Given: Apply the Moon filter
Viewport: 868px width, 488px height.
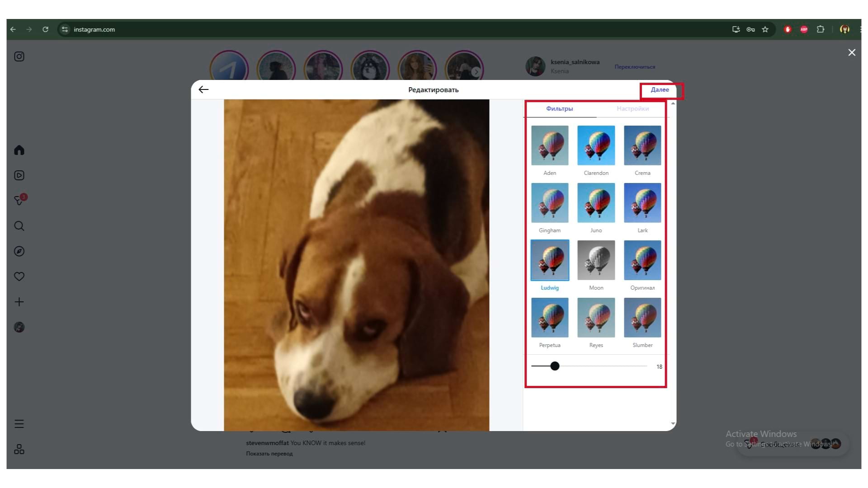Looking at the screenshot, I should tap(596, 260).
